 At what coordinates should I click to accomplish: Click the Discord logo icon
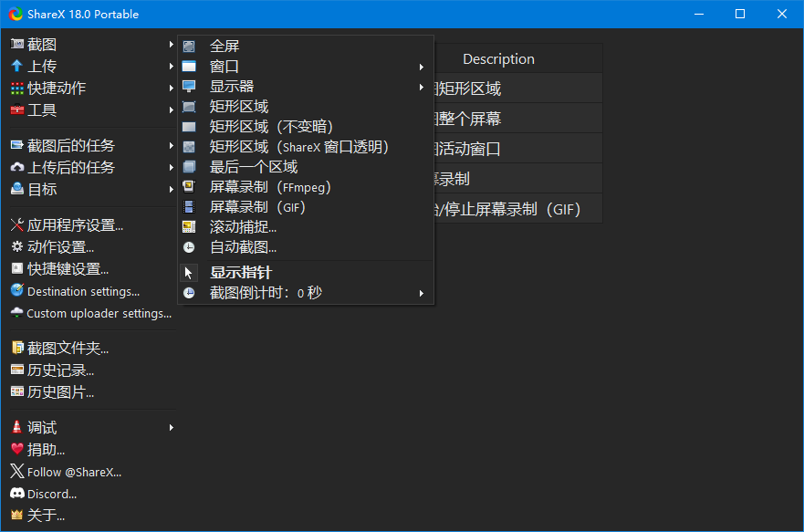pos(17,494)
